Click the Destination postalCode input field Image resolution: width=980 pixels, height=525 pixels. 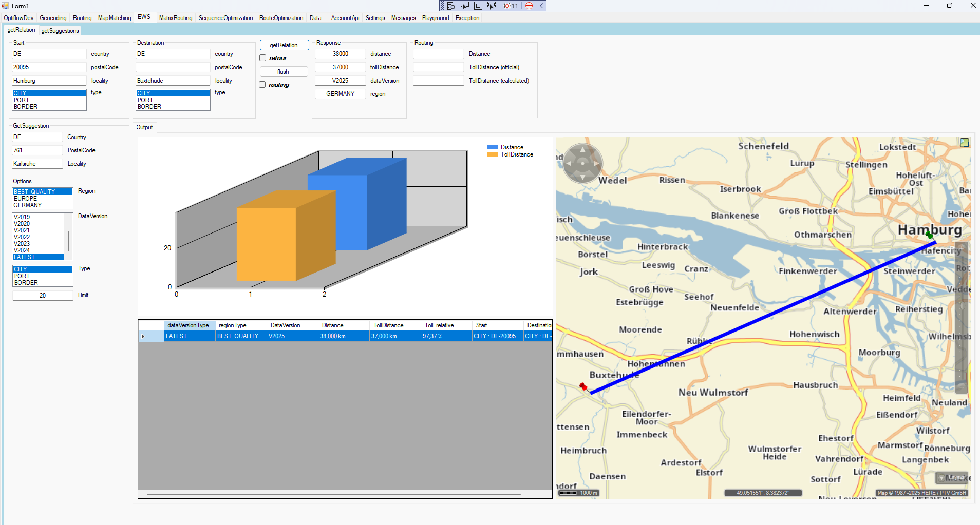click(x=173, y=67)
